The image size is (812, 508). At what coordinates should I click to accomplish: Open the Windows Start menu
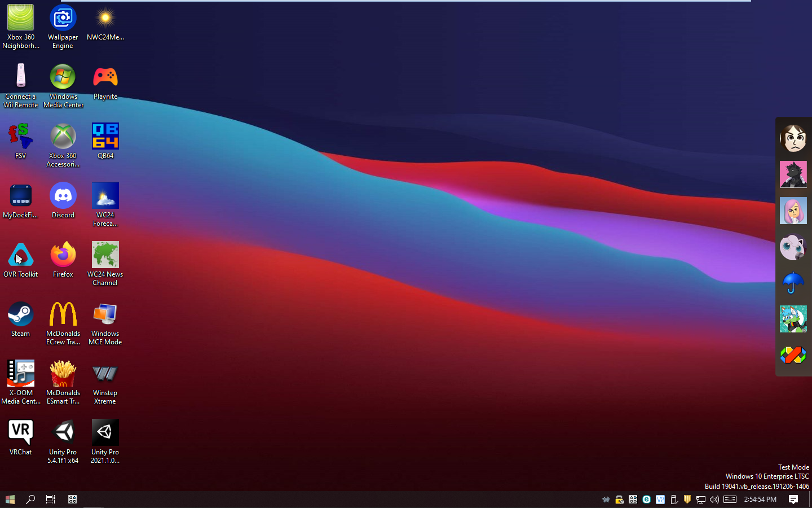[10, 500]
